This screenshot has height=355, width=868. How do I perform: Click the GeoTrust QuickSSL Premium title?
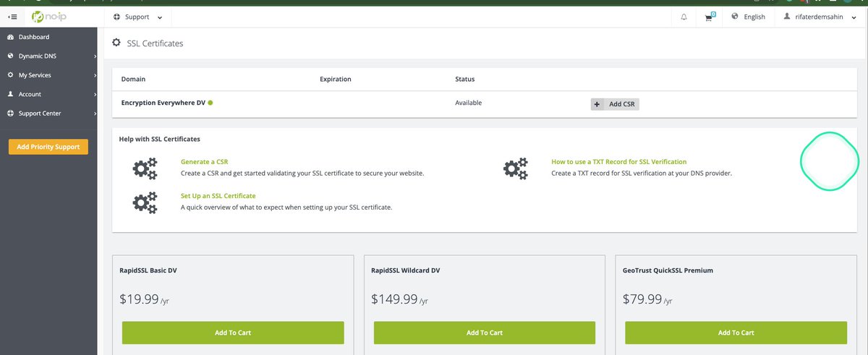(668, 270)
